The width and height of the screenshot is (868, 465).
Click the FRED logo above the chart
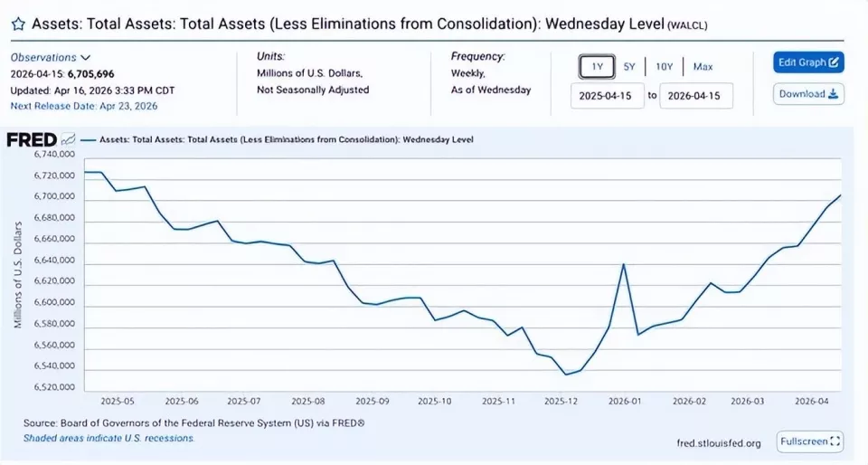point(33,139)
